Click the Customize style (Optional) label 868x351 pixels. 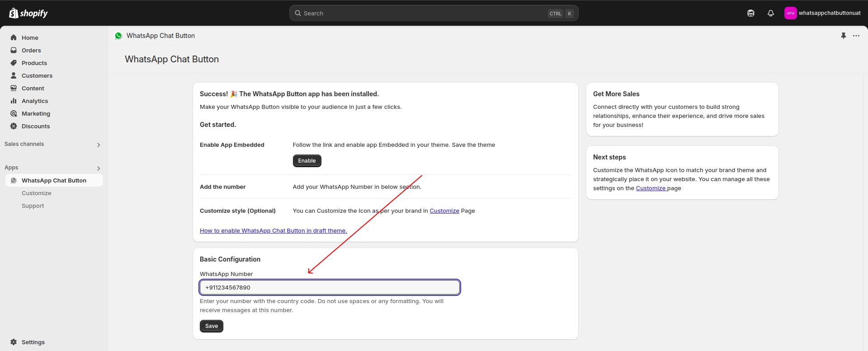(x=238, y=211)
